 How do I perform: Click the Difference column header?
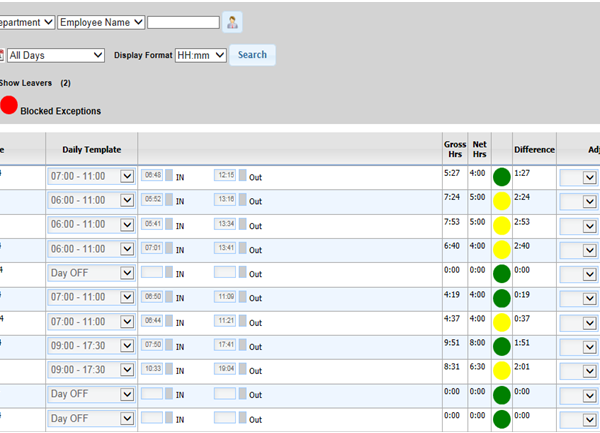534,150
